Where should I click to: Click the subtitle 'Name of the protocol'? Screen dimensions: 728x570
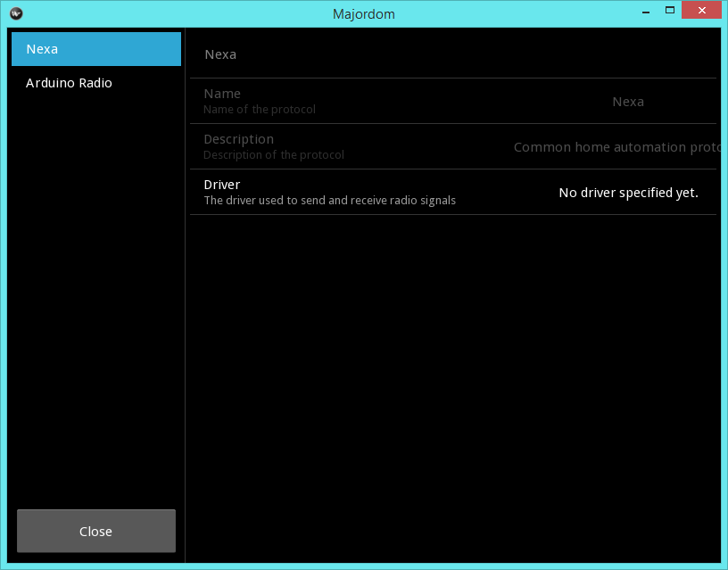pos(259,109)
